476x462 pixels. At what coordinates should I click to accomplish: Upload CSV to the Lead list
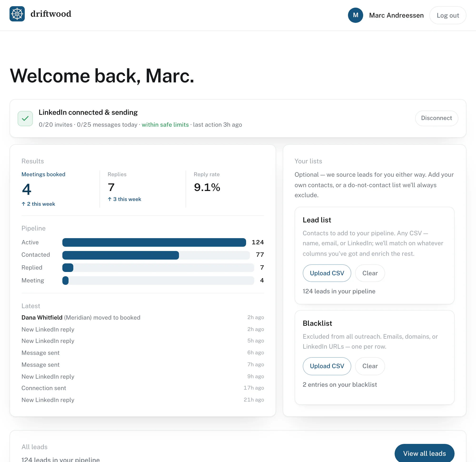click(327, 273)
